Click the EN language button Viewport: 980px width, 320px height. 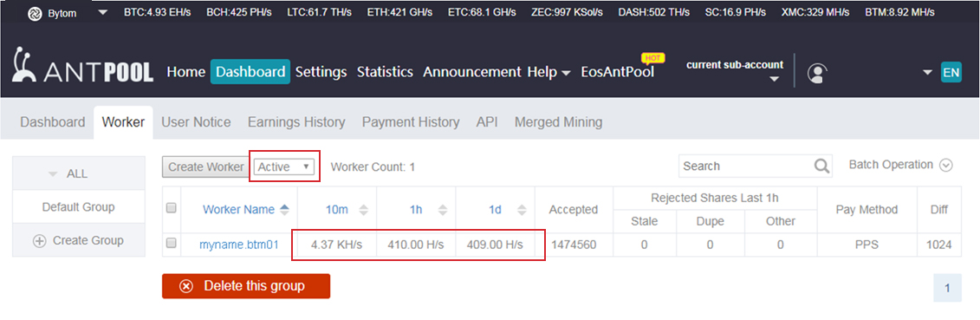coord(951,73)
